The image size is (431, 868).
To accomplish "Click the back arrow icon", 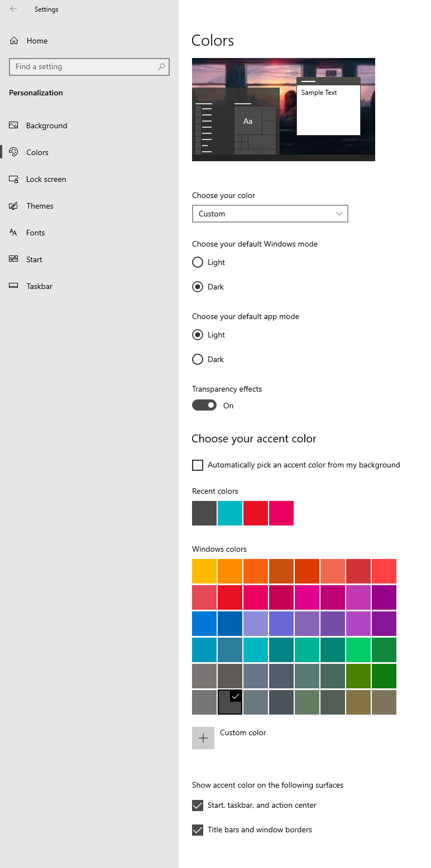I will 13,9.
